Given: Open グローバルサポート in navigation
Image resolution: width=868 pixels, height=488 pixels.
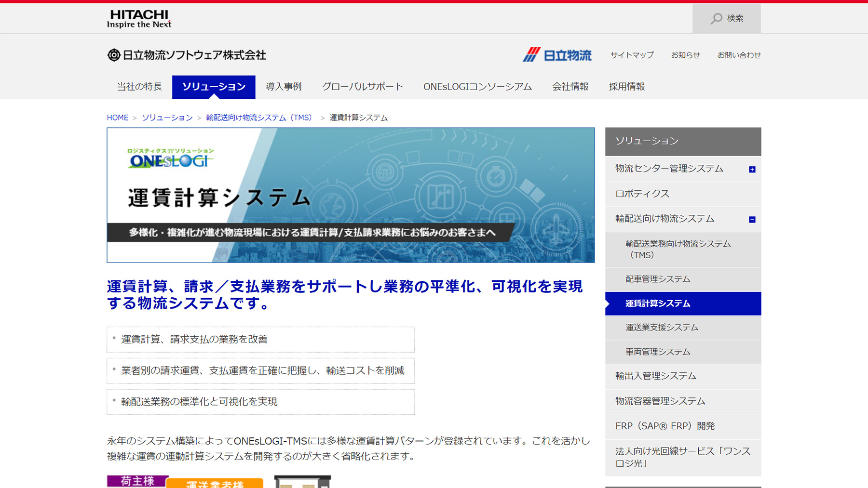Looking at the screenshot, I should [x=362, y=87].
